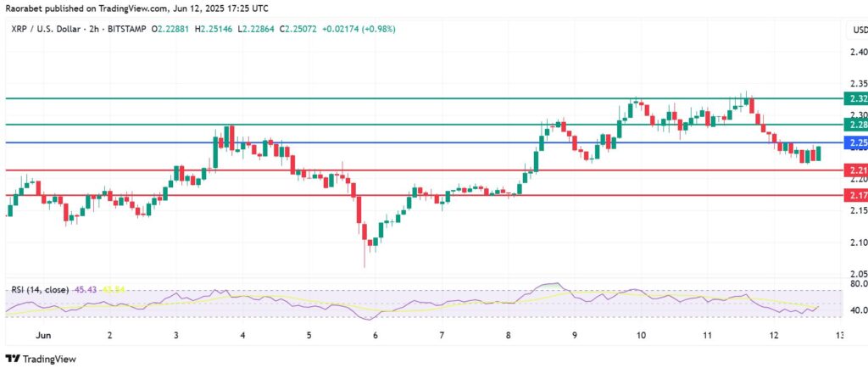868x368 pixels.
Task: Click the blue 2.25 current price label
Action: click(x=854, y=143)
